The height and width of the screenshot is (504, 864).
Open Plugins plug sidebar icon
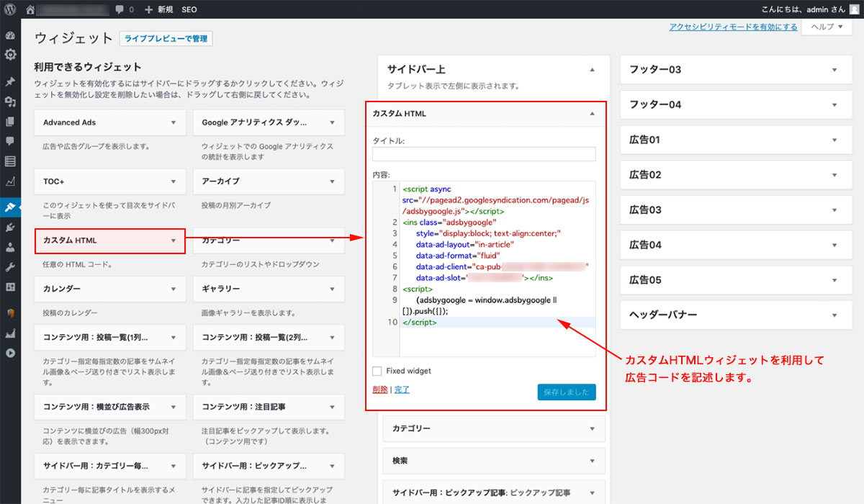point(10,228)
